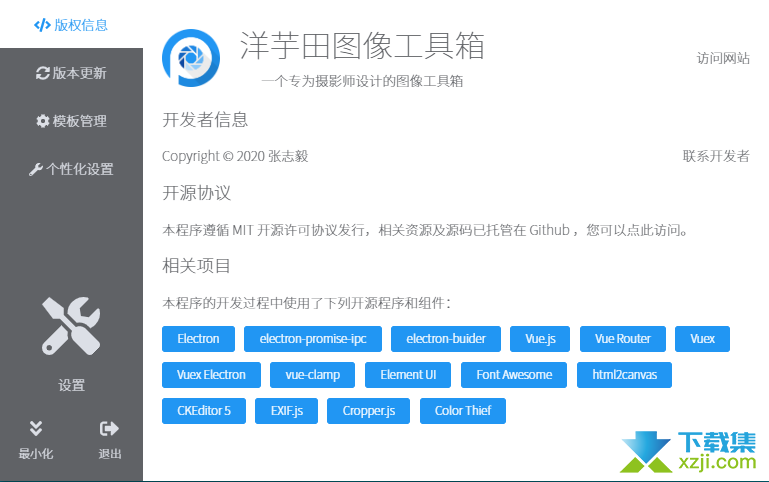
Task: Open the Vuex Electron button
Action: 211,375
